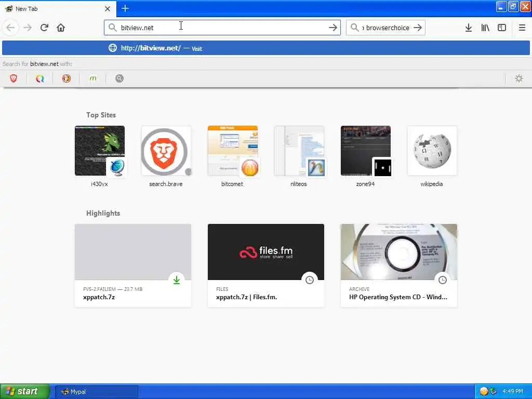This screenshot has width=532, height=399.
Task: Click the 4:49 PM taskbar clock
Action: (512, 392)
